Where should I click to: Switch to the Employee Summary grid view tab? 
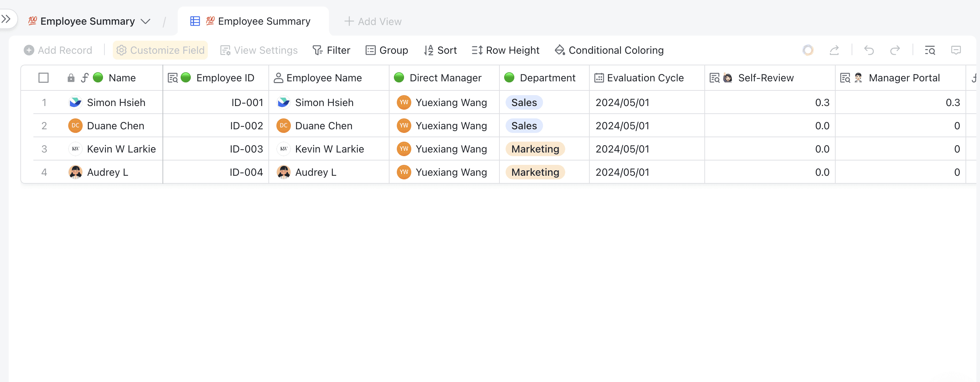click(253, 21)
